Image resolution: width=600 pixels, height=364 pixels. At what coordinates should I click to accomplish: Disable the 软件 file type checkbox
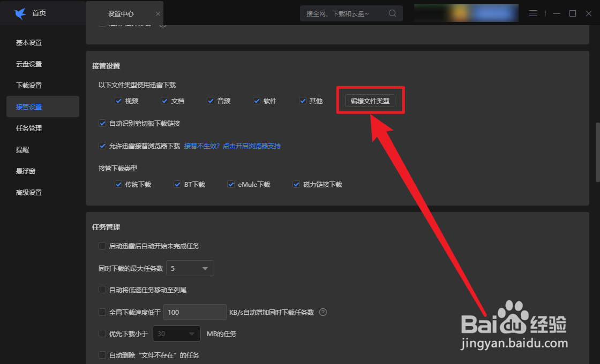(257, 100)
